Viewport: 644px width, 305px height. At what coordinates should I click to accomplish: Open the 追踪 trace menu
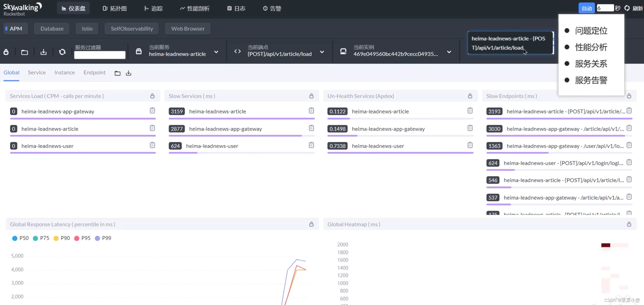(153, 8)
